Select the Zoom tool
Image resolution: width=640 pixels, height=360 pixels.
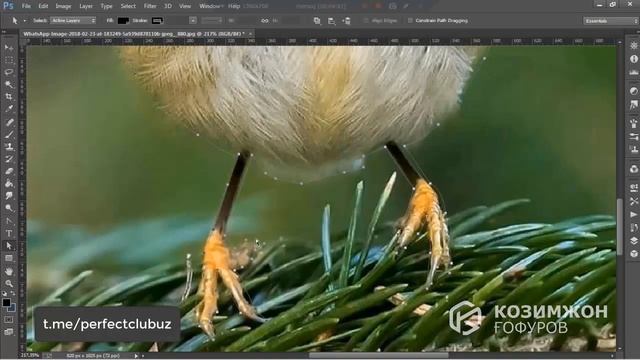[9, 283]
